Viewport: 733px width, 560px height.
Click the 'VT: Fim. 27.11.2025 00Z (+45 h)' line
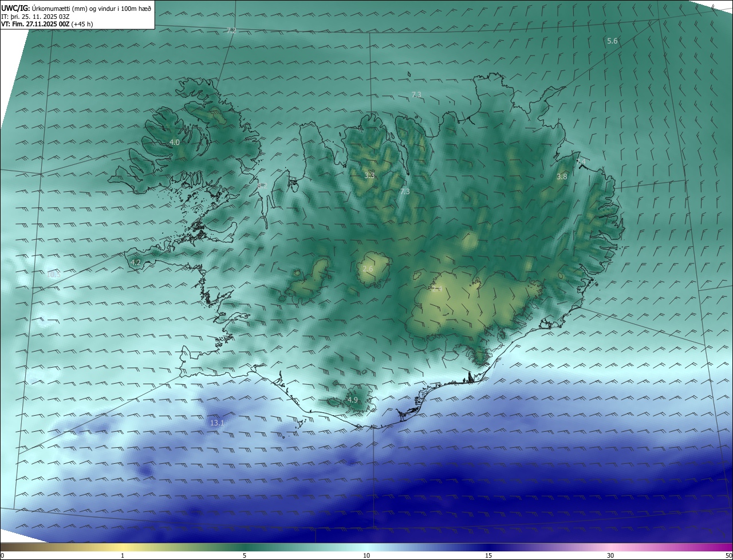coord(47,24)
